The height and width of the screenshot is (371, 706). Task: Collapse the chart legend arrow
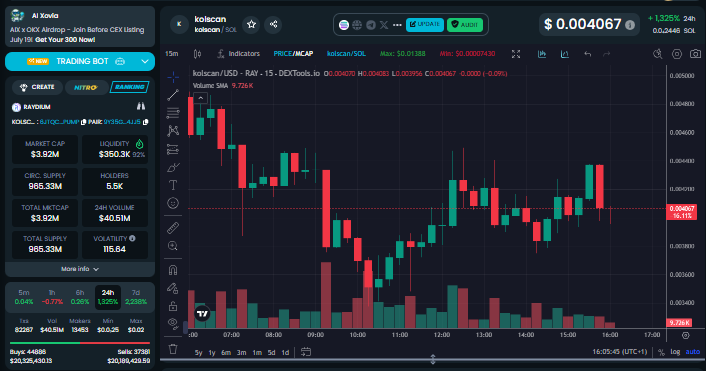coord(200,98)
